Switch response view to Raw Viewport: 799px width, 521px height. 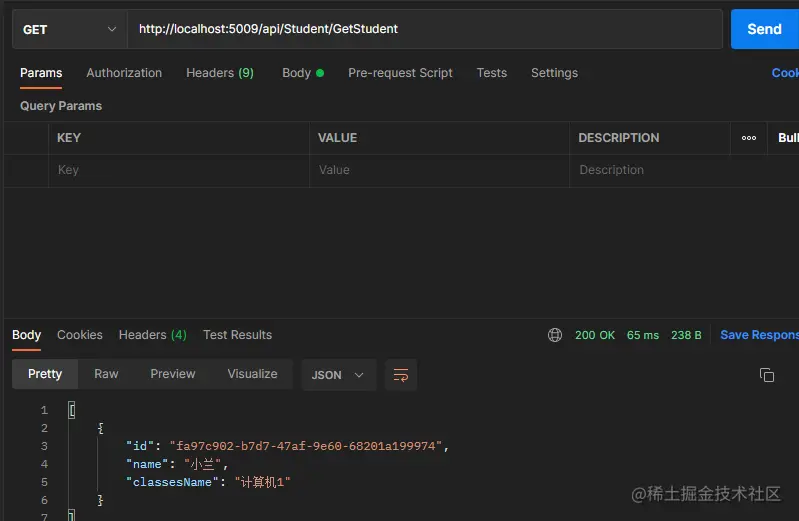click(106, 374)
